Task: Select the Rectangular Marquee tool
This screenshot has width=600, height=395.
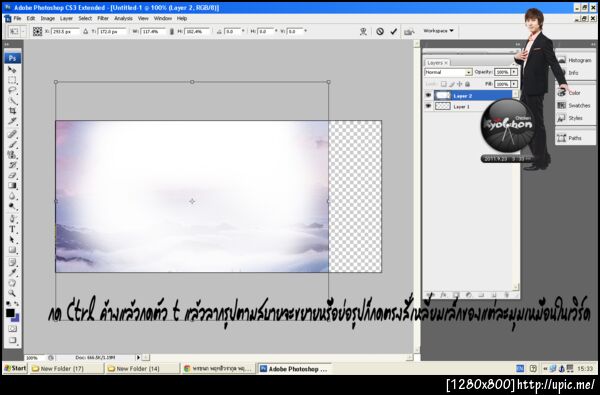Action: pyautogui.click(x=12, y=80)
